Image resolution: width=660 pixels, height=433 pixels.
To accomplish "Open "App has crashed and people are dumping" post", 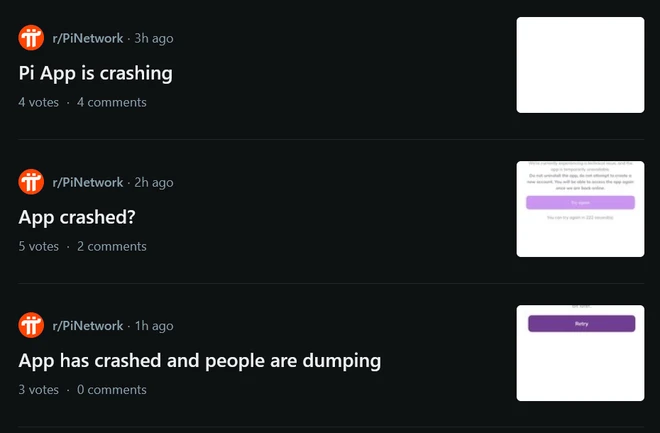I will [200, 361].
